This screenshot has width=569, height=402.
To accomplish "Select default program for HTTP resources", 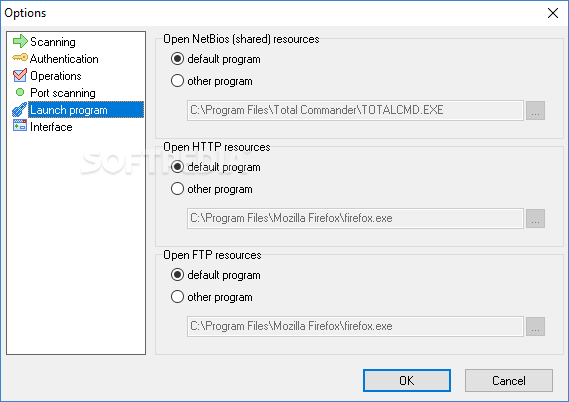I will [215, 167].
